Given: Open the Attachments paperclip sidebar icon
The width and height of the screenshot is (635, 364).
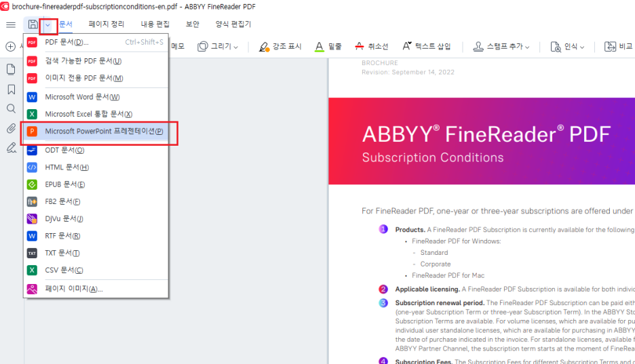Looking at the screenshot, I should pyautogui.click(x=11, y=129).
